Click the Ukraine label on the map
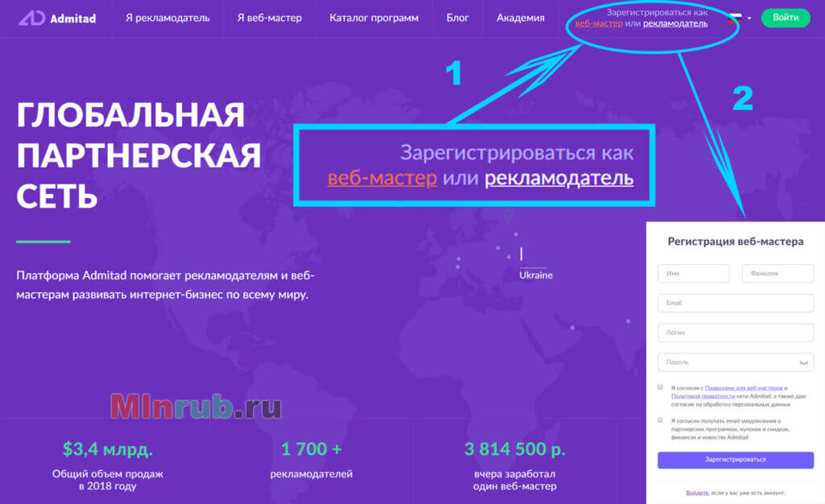 (536, 275)
